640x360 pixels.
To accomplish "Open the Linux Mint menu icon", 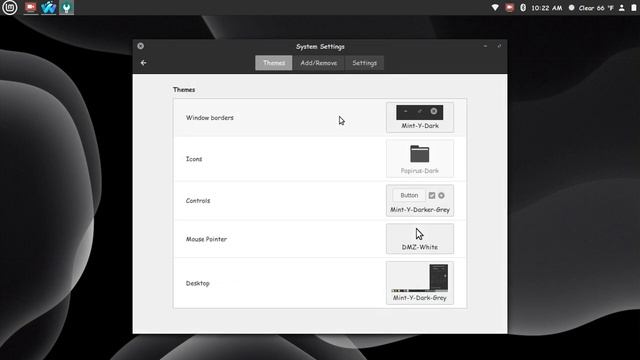I will [9, 7].
